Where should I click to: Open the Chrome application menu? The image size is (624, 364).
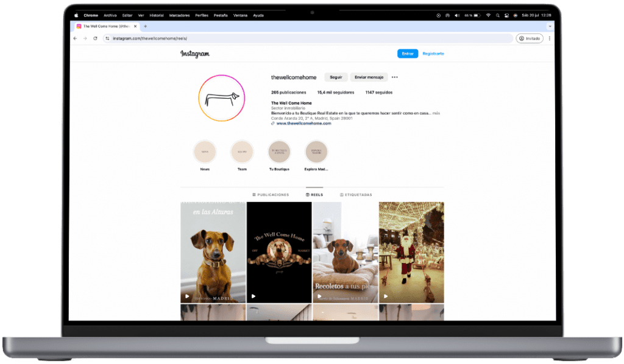tap(91, 15)
